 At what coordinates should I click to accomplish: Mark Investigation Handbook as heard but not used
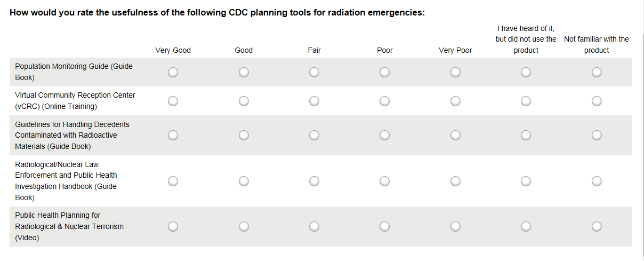[526, 181]
